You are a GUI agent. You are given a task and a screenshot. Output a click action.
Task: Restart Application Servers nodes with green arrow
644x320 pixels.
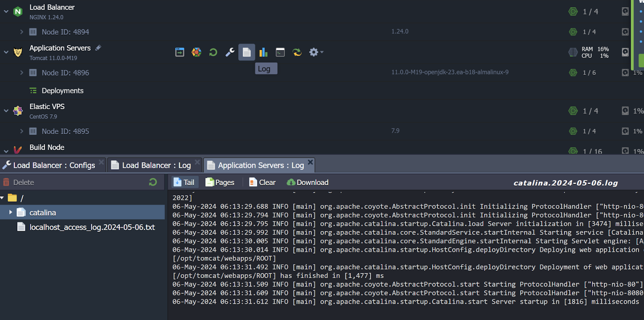tap(213, 52)
